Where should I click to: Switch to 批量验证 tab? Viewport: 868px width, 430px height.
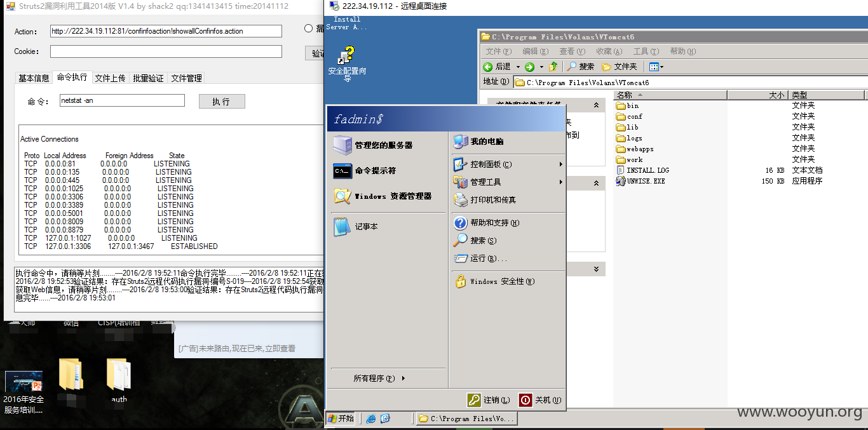(x=148, y=78)
